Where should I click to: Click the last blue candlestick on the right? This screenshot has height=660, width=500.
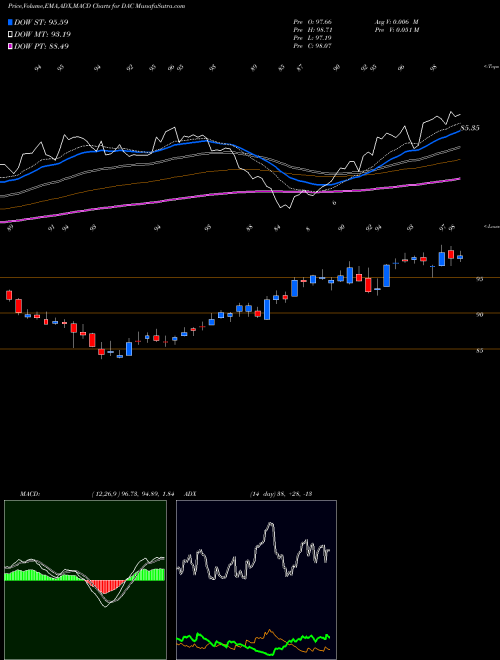coord(460,257)
